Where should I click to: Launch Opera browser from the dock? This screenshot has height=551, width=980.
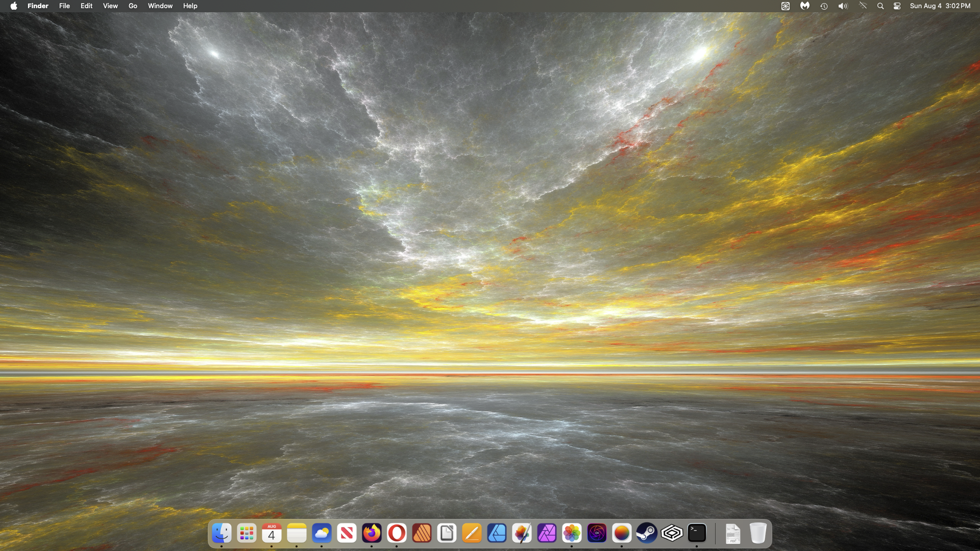pyautogui.click(x=397, y=533)
